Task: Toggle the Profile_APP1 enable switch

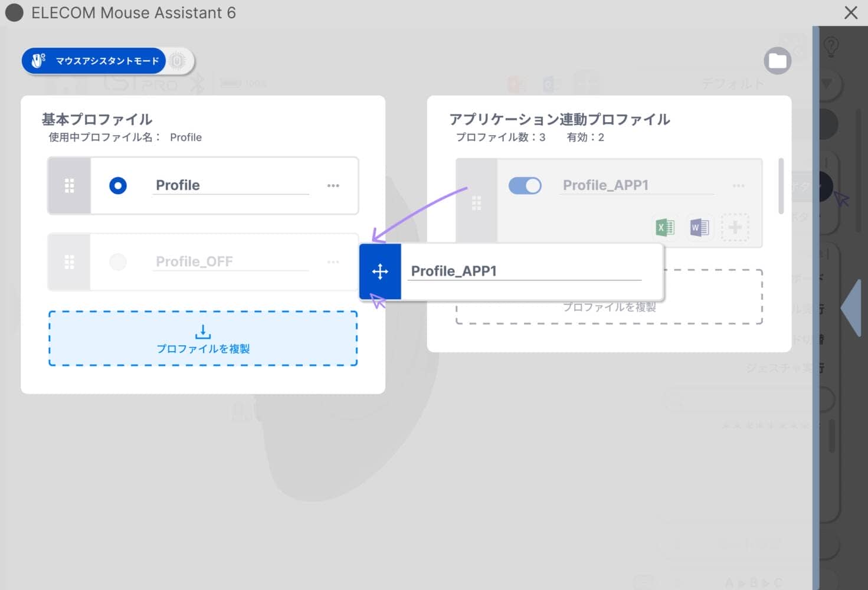Action: 525,186
